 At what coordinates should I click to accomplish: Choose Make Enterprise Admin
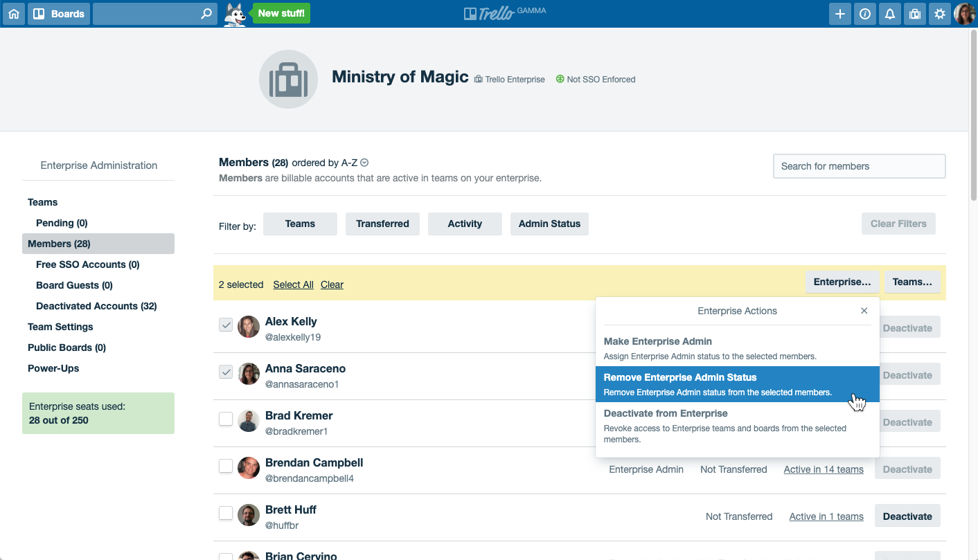(x=738, y=348)
